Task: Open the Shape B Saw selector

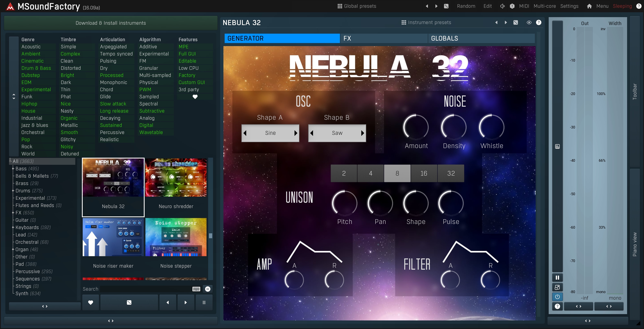Action: [x=337, y=133]
